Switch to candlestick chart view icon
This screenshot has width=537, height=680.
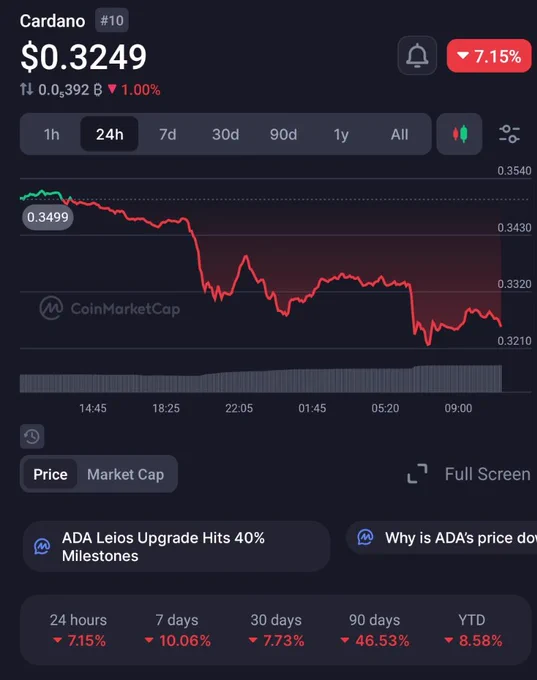coord(459,134)
